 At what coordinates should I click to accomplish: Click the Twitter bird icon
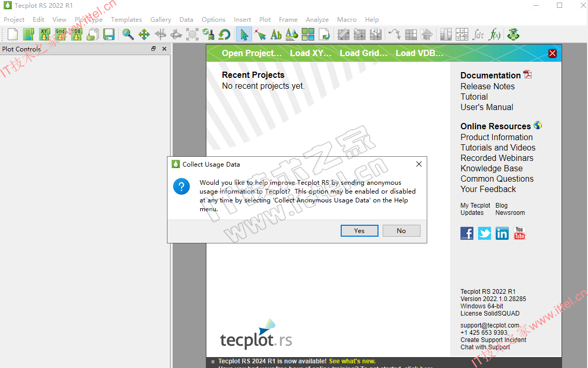(484, 233)
